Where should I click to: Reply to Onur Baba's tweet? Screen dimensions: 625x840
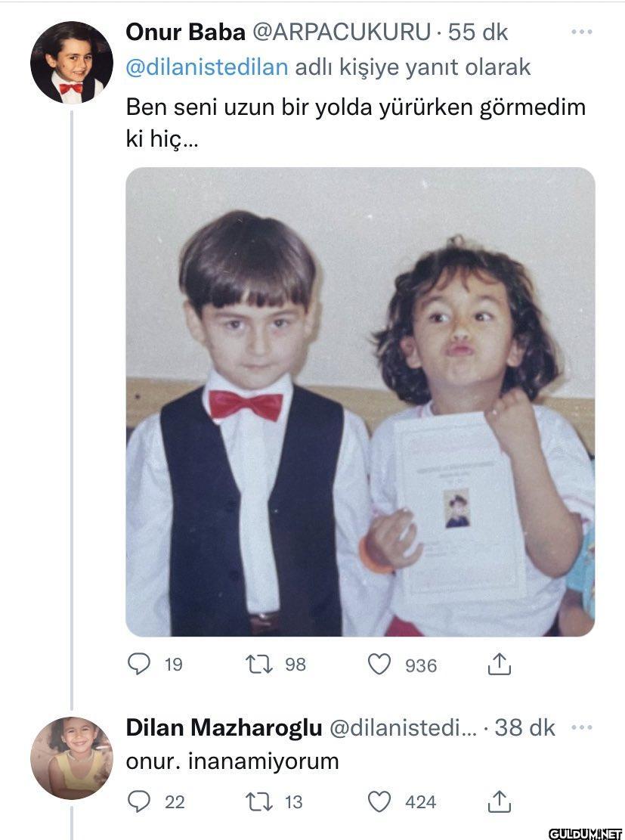[x=138, y=665]
